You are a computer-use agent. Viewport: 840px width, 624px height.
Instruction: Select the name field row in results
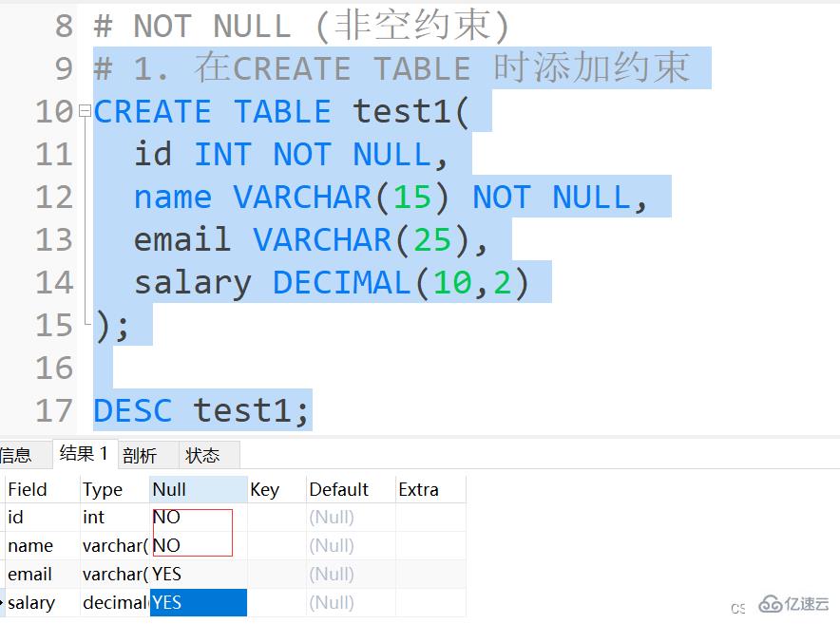[x=29, y=545]
